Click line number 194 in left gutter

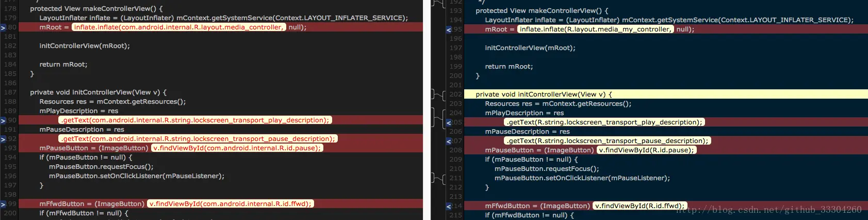(10, 158)
